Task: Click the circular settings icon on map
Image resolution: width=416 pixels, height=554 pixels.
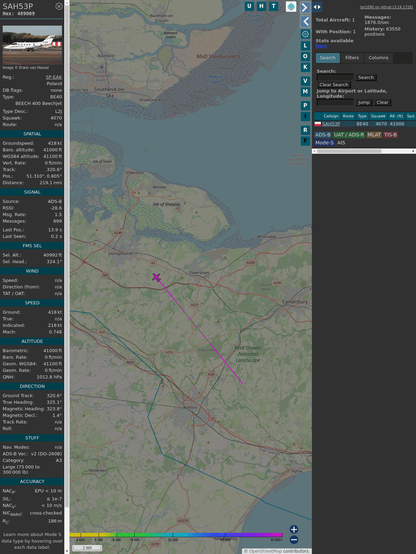Action: coord(305,34)
